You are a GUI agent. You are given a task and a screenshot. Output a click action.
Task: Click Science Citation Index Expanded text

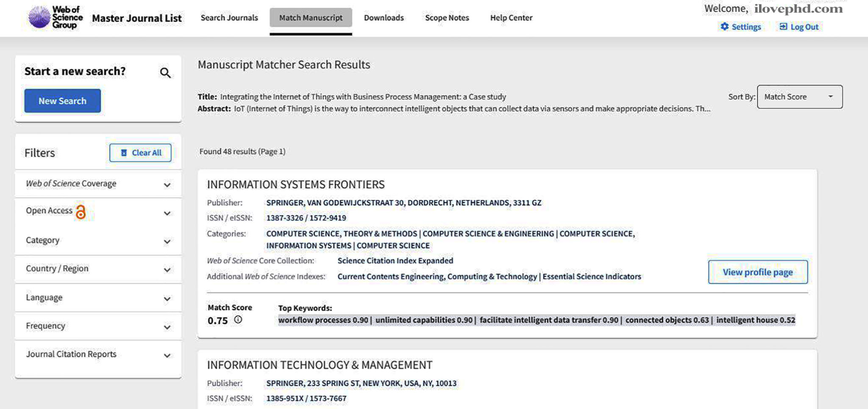pyautogui.click(x=395, y=261)
